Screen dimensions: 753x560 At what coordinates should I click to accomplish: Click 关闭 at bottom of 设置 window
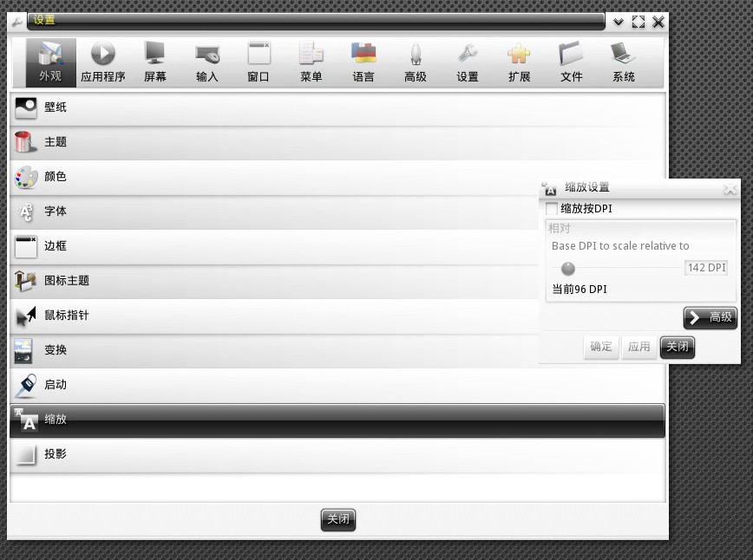click(x=338, y=519)
